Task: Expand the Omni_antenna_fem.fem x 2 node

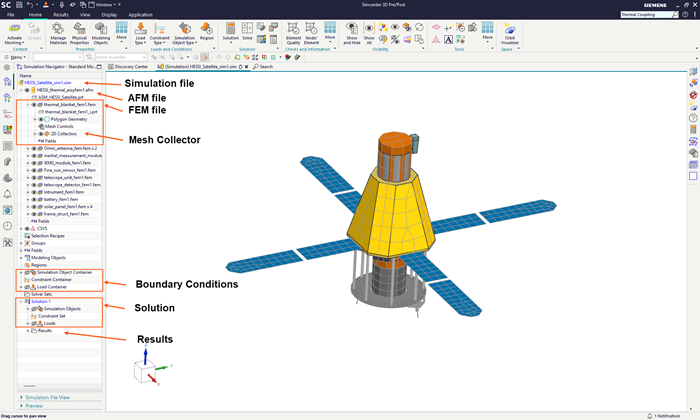Action: (28, 149)
